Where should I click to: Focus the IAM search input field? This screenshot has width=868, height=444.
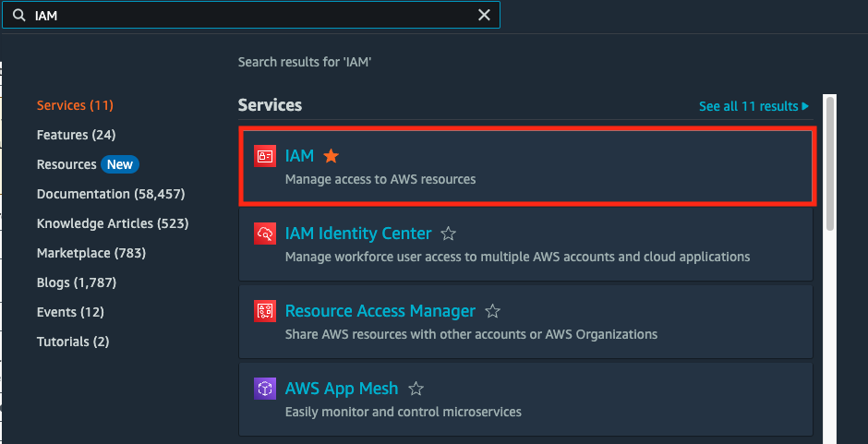coord(251,15)
